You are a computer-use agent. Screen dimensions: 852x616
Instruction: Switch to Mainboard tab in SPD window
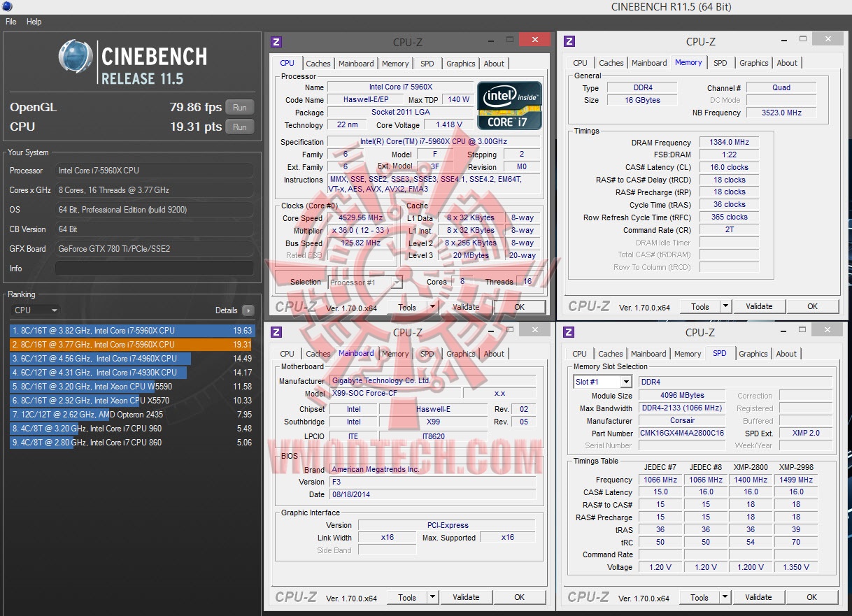click(648, 354)
